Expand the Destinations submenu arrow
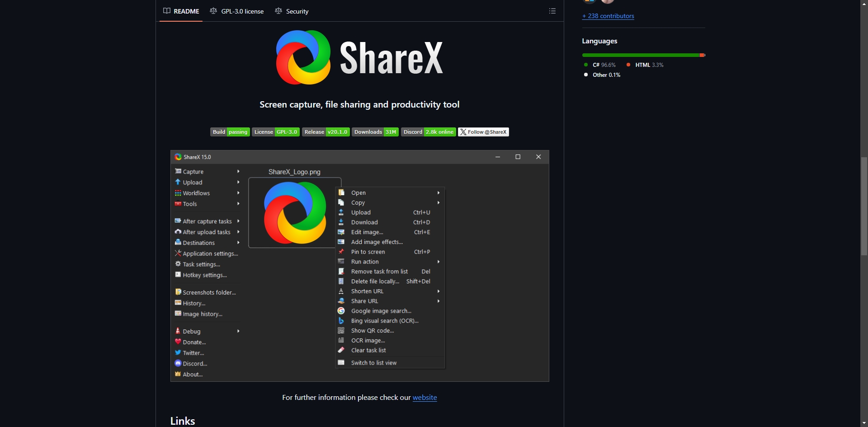Viewport: 868px width, 427px height. (x=238, y=243)
